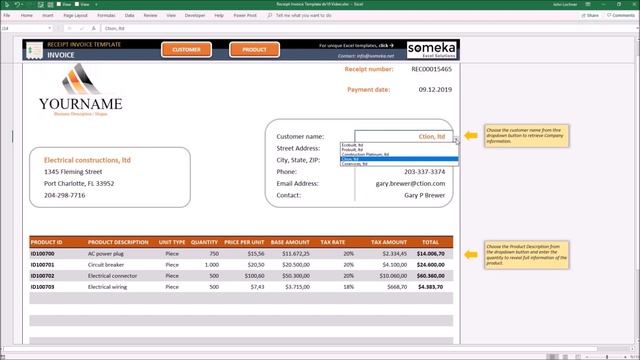Click contact name Gary P Brewer

(424, 195)
